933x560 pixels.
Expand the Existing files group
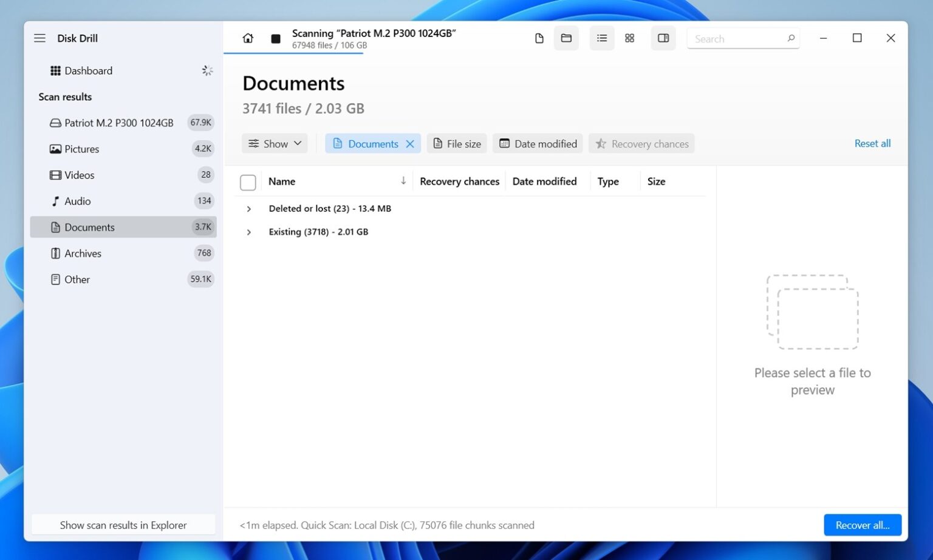coord(248,231)
